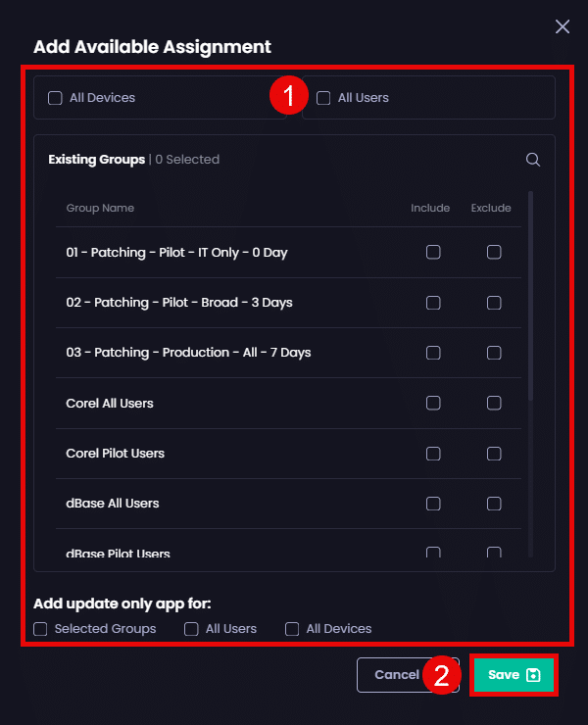Enable the All Devices checkbox at top
588x725 pixels.
[x=55, y=98]
